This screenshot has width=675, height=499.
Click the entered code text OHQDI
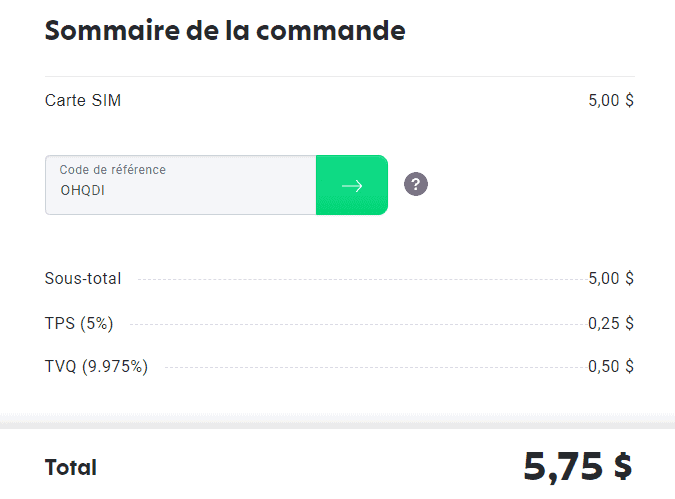tap(83, 190)
